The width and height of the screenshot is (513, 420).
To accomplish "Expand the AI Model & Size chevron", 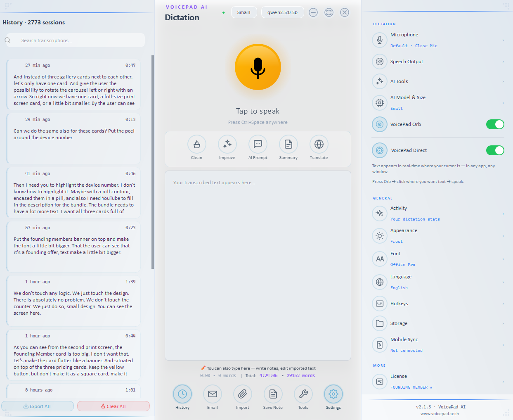I will click(503, 103).
